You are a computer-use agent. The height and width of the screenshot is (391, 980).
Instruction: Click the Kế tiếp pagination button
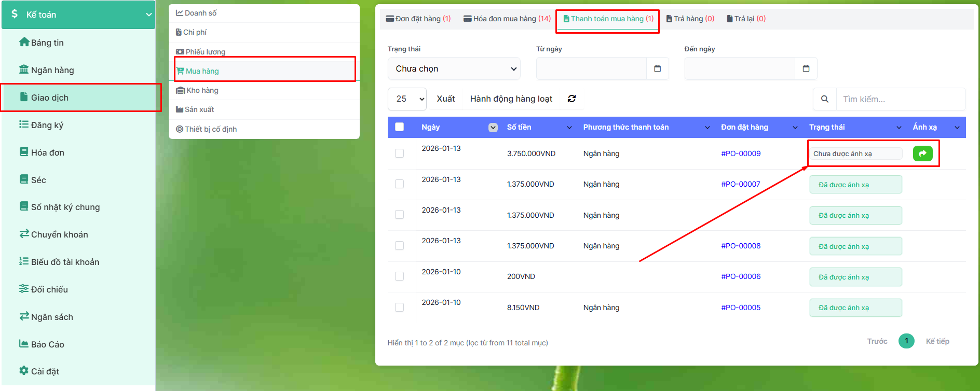coord(937,341)
